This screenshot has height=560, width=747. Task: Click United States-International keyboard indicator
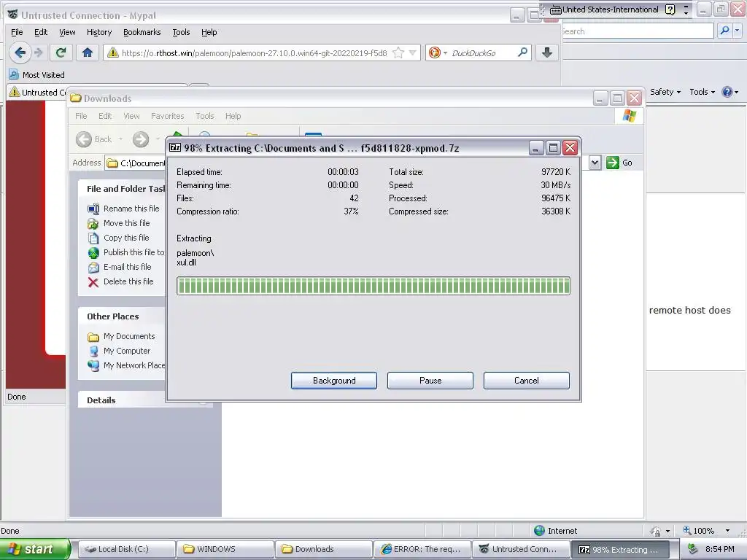[x=605, y=9]
